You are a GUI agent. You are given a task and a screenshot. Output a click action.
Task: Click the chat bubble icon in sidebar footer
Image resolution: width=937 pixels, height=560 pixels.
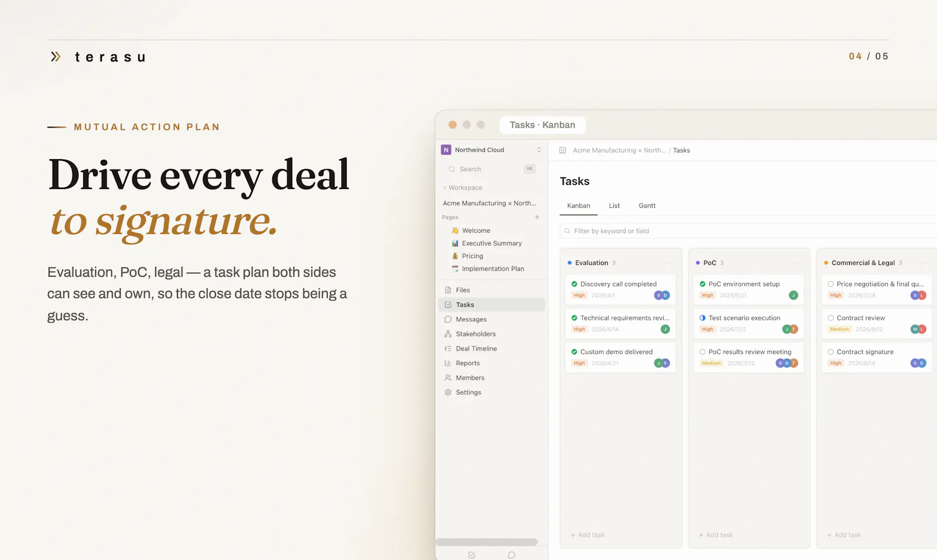[x=511, y=555]
